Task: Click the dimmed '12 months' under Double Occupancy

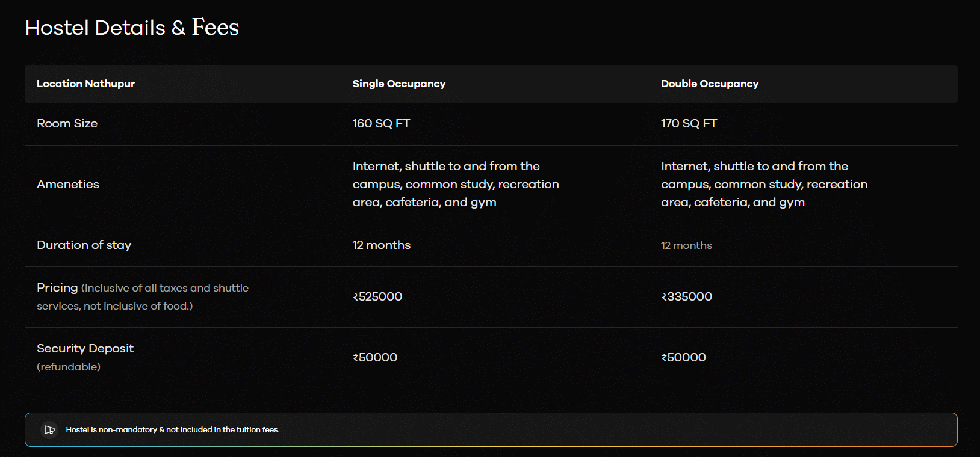Action: pyautogui.click(x=686, y=245)
